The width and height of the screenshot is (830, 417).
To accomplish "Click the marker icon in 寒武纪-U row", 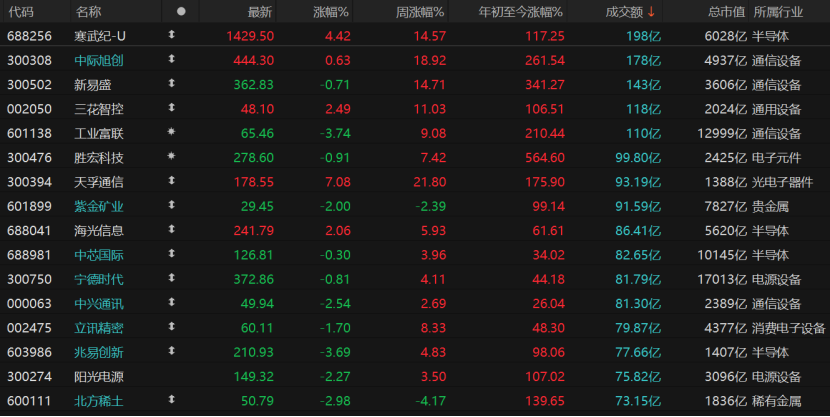I will pos(171,35).
